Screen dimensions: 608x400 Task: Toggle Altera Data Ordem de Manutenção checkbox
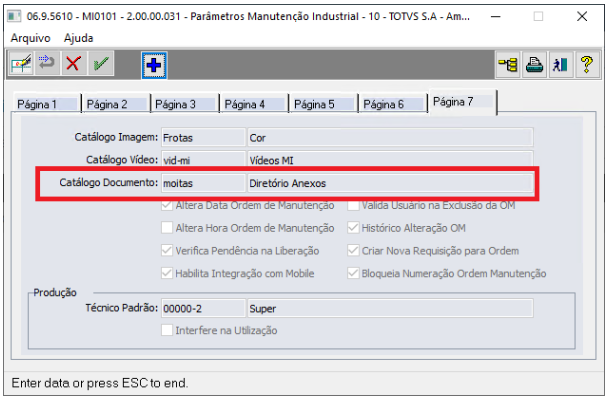(167, 205)
